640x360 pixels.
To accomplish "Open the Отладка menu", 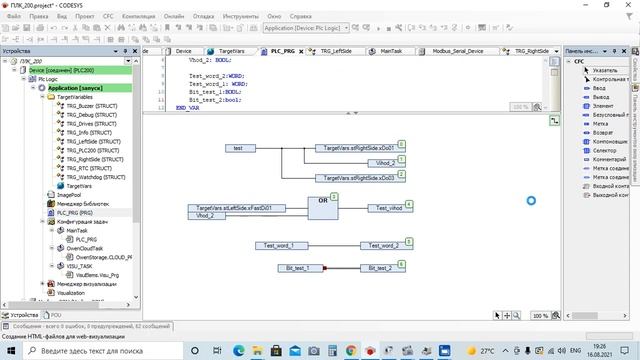I will tap(203, 16).
